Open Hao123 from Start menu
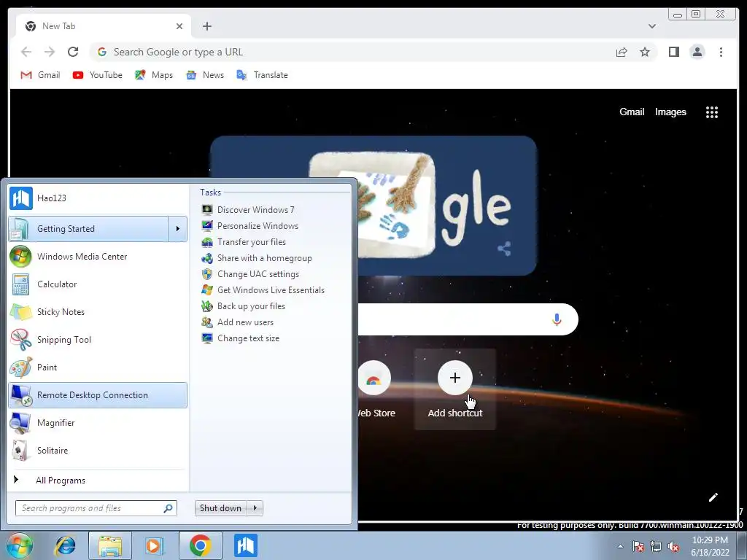 coord(98,198)
